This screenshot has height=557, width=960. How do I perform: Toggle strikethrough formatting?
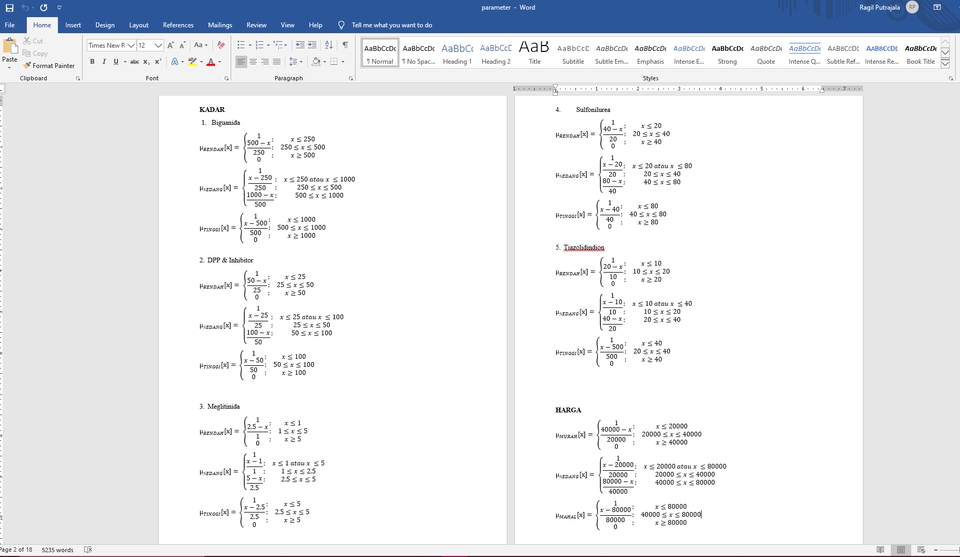134,62
